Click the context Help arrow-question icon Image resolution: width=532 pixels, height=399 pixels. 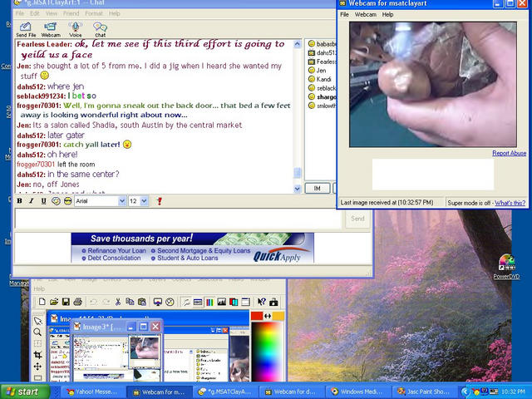[x=262, y=302]
